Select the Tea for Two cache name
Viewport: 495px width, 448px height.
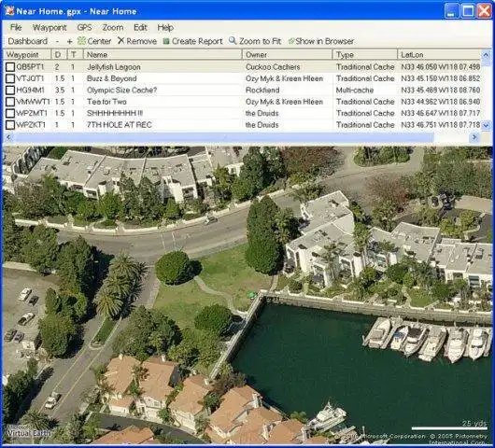click(106, 102)
